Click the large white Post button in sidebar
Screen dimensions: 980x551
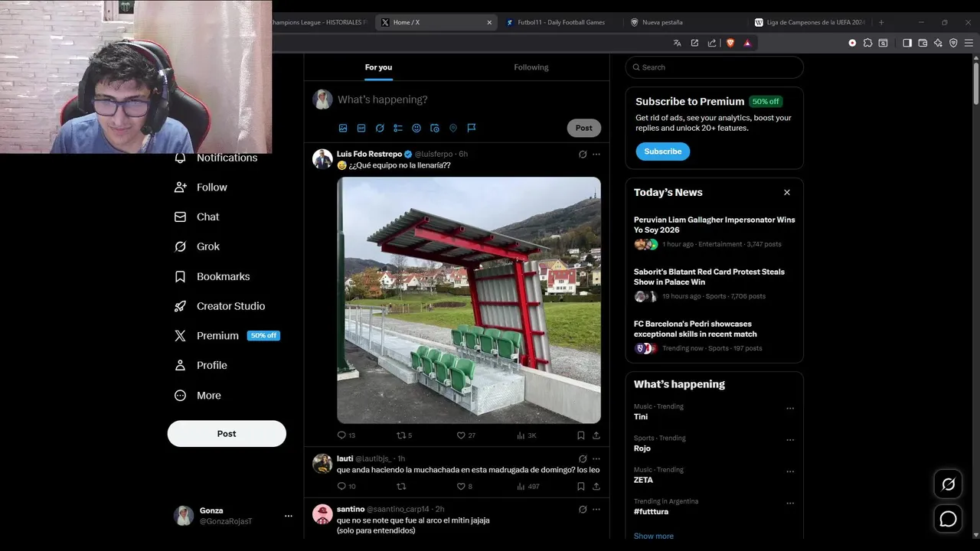(x=227, y=434)
